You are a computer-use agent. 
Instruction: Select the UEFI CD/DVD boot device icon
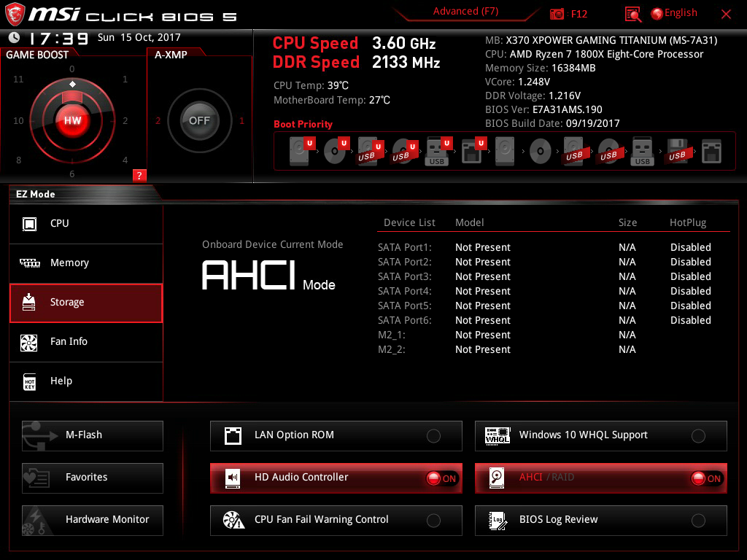click(336, 152)
